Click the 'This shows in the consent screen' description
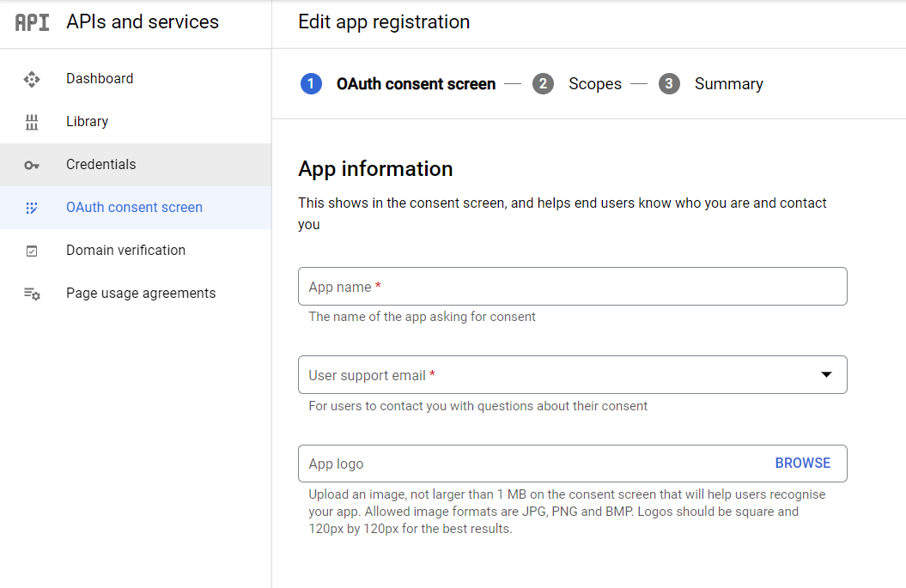906x588 pixels. coord(562,214)
